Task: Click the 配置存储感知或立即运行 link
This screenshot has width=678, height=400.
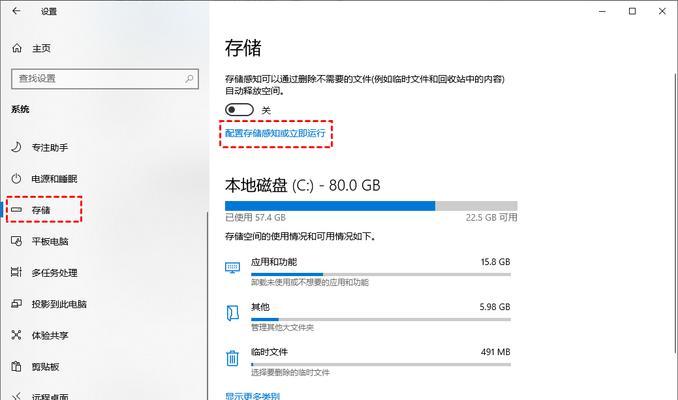Action: pos(275,133)
